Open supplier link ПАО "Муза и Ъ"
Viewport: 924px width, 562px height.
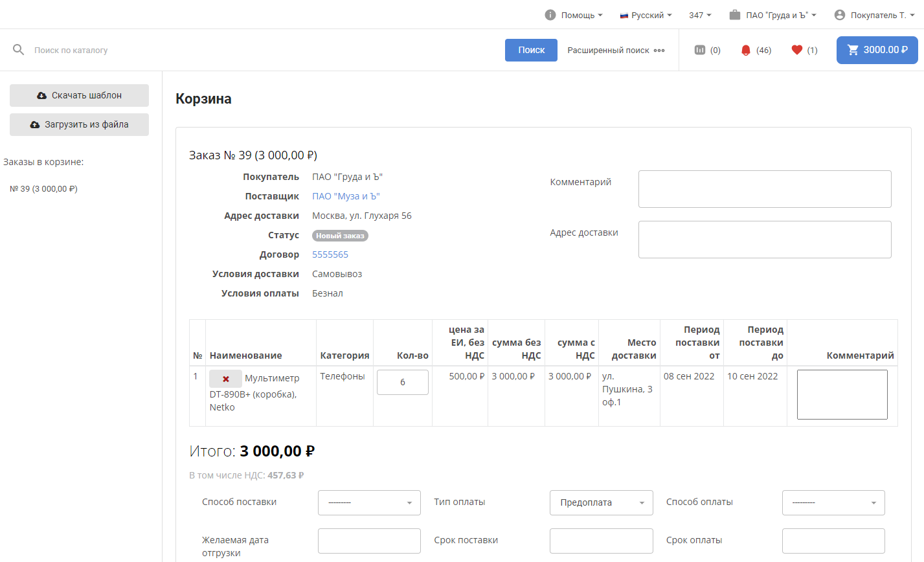(x=346, y=196)
